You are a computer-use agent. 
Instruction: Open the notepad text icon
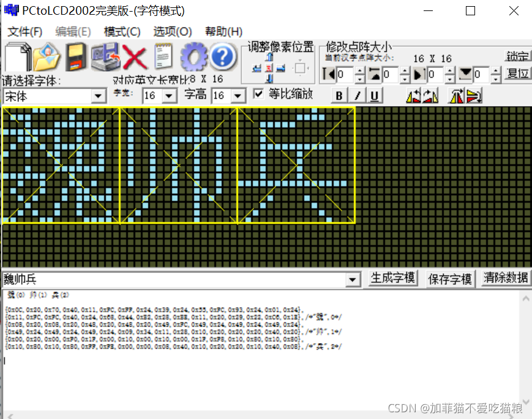[x=163, y=56]
